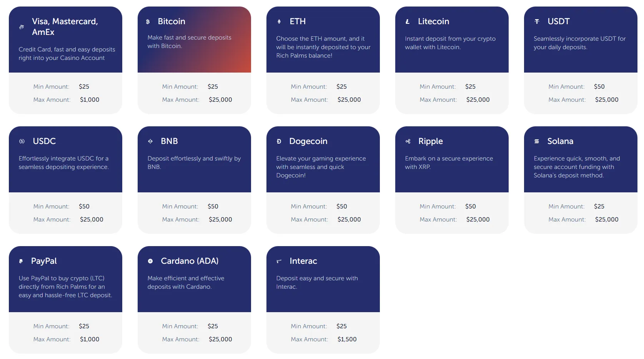
Task: Click the USDC coin icon
Action: pos(22,142)
